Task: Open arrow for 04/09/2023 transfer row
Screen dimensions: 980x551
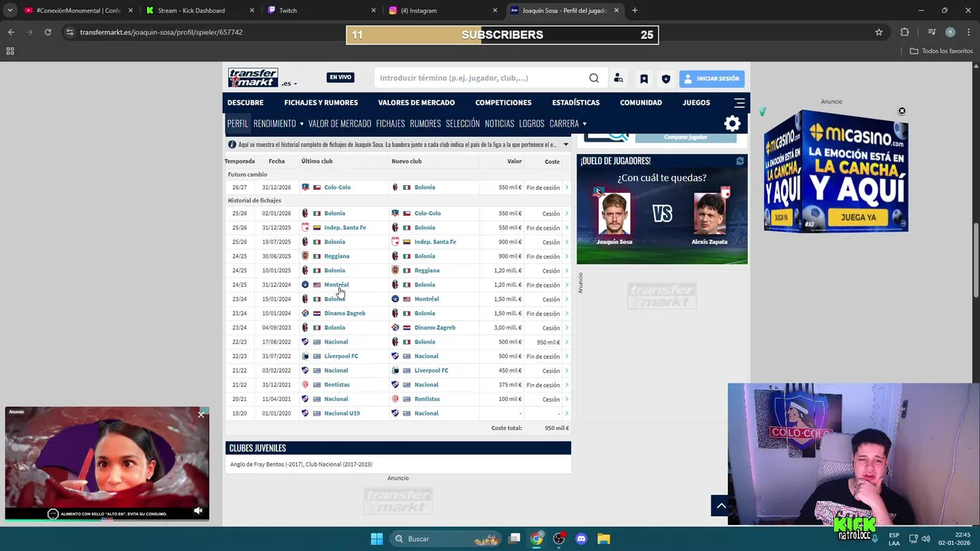Action: 567,328
